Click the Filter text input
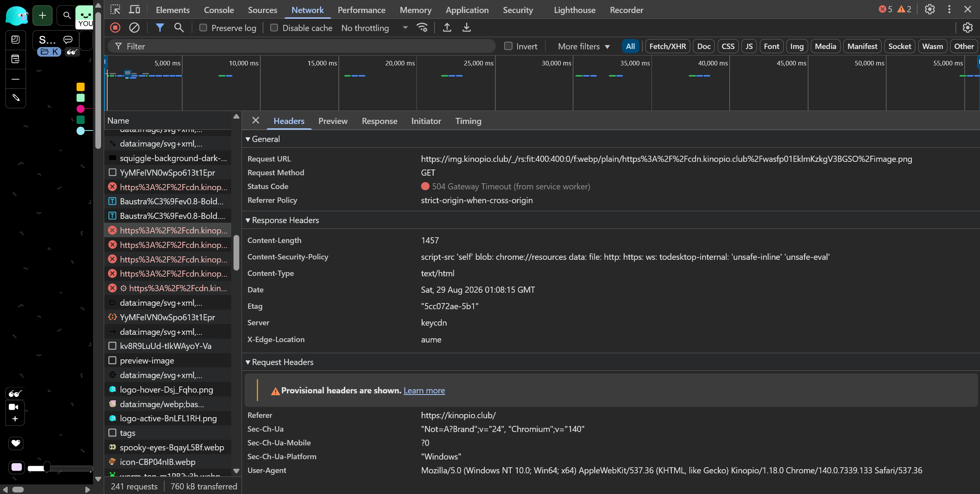 click(x=301, y=46)
